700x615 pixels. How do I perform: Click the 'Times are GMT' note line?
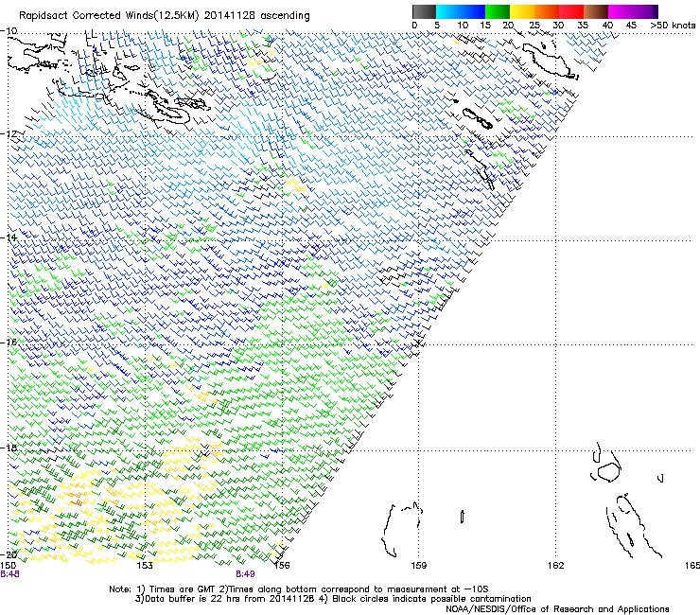299,589
